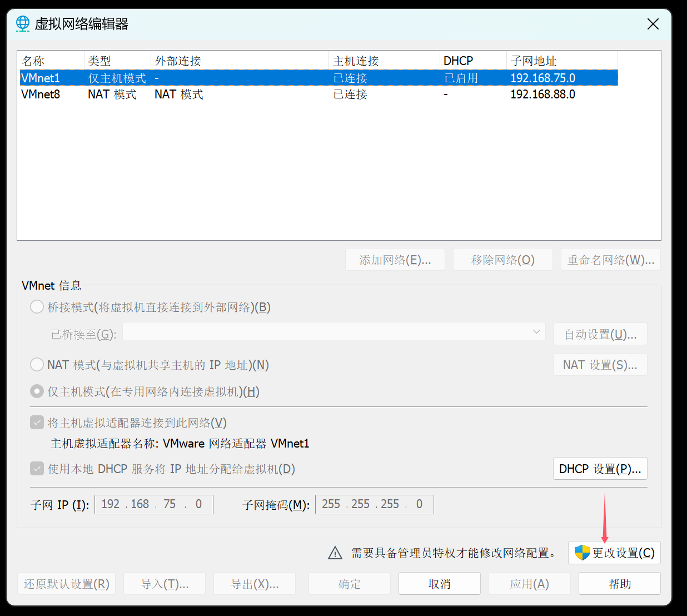Click 已连接 host cell in VMnet1 row
The image size is (687, 616).
point(350,78)
